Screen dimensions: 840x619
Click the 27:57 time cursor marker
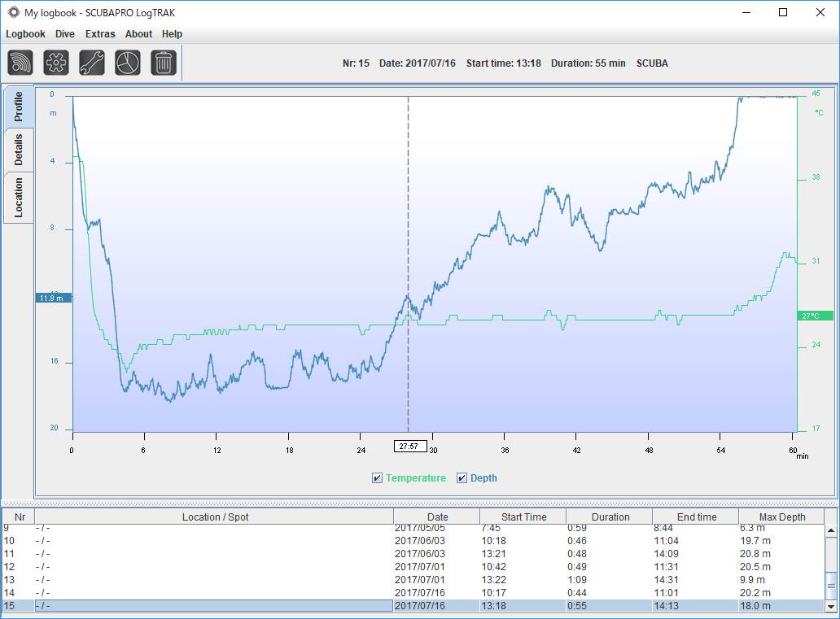coord(409,446)
